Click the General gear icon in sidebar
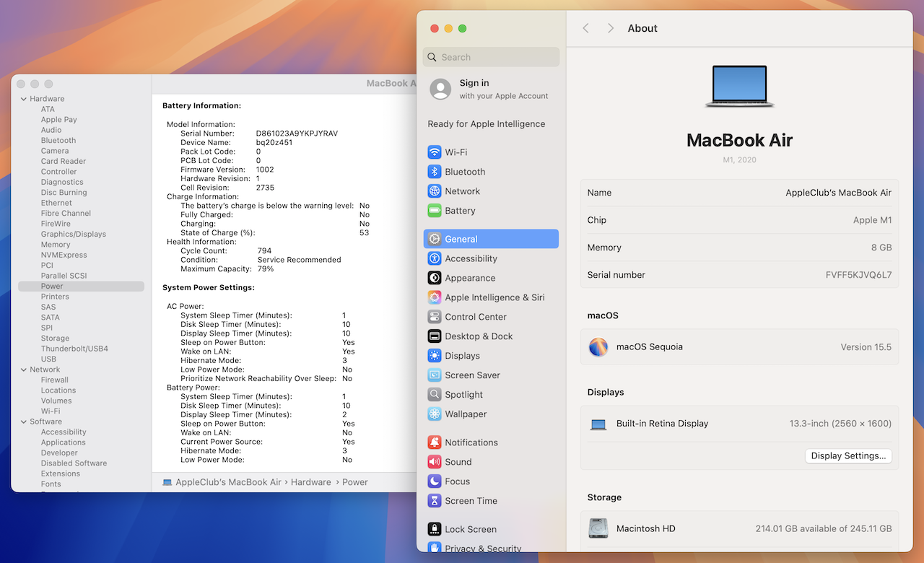Viewport: 924px width, 563px height. (x=434, y=239)
